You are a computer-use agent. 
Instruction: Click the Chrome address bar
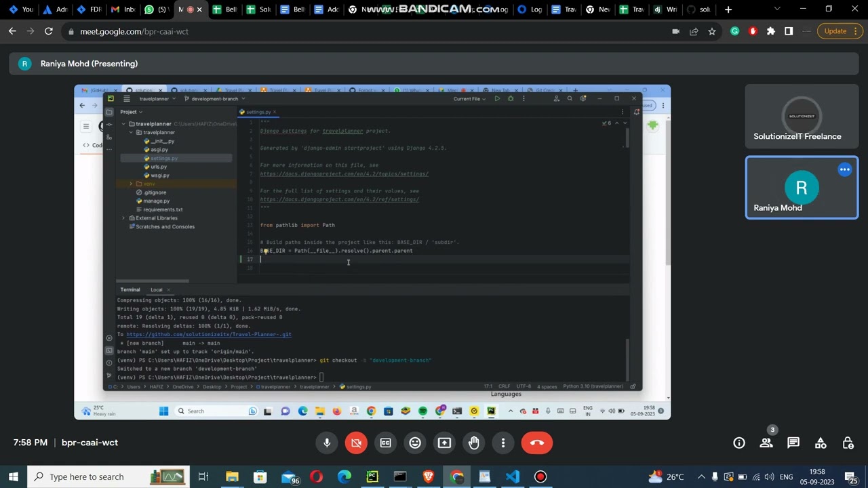coord(366,31)
